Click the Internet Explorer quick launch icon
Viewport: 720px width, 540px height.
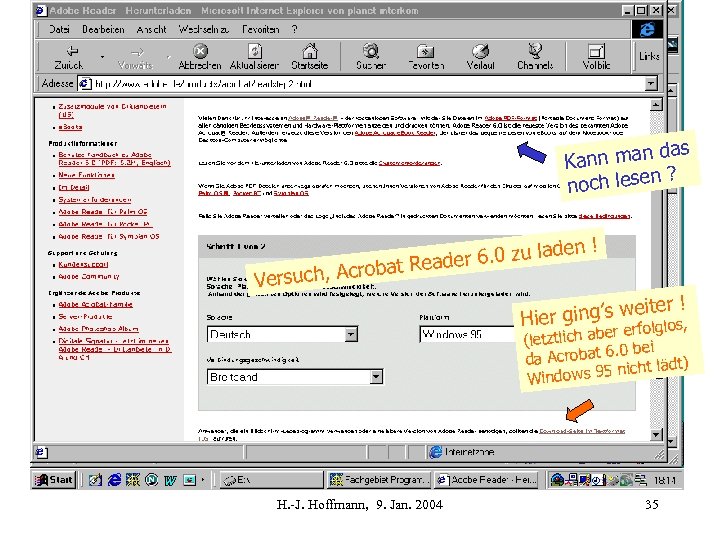tap(114, 480)
